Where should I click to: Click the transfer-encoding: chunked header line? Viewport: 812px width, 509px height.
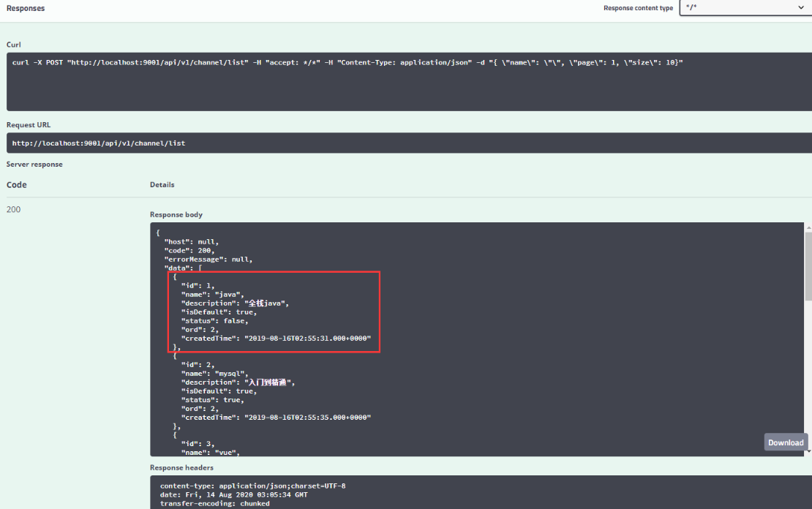click(x=215, y=504)
